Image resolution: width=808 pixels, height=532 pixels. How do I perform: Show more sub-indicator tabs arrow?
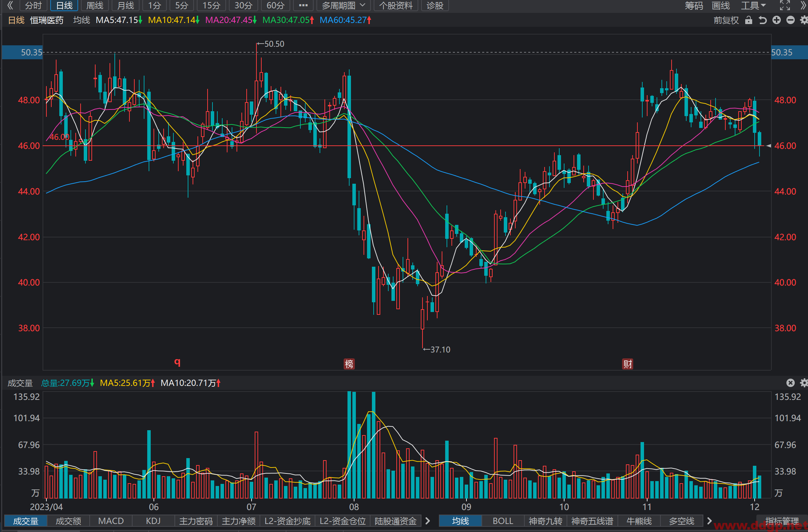click(x=428, y=521)
